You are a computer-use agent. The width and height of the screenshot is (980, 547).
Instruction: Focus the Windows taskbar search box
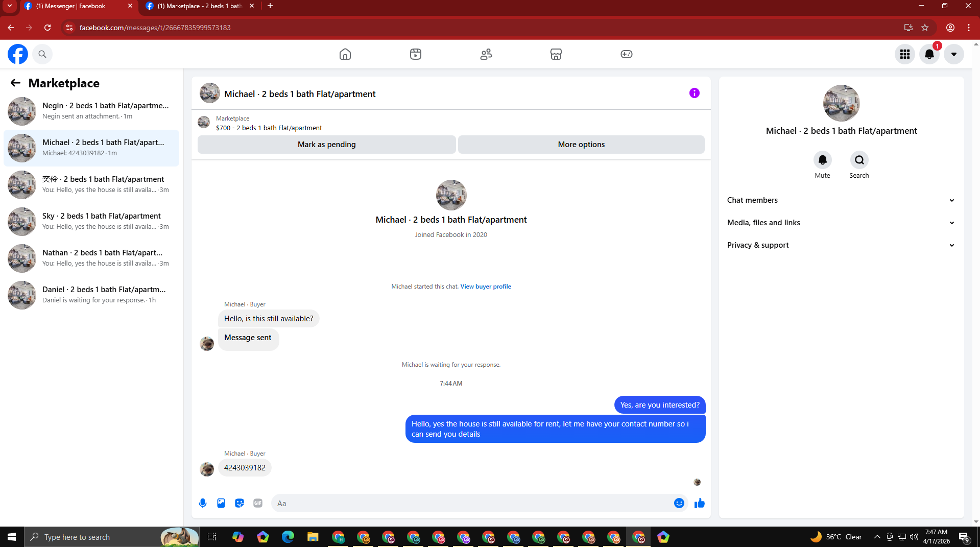pos(112,537)
